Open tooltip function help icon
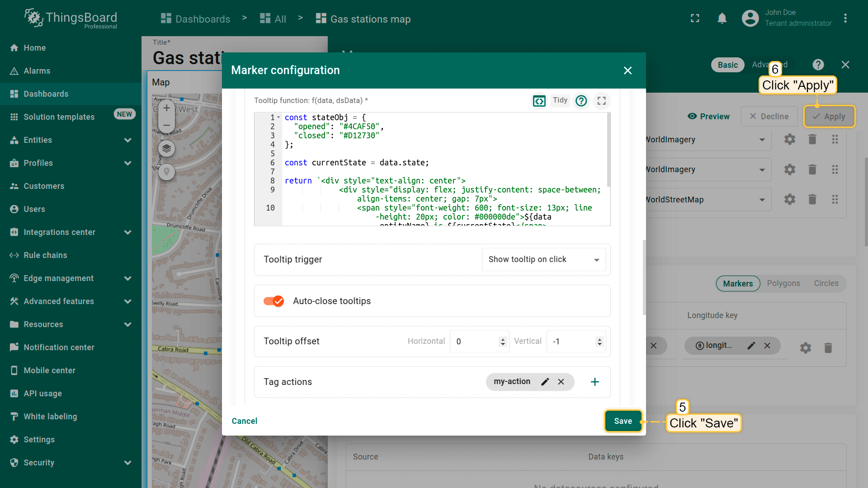This screenshot has width=868, height=488. point(581,101)
